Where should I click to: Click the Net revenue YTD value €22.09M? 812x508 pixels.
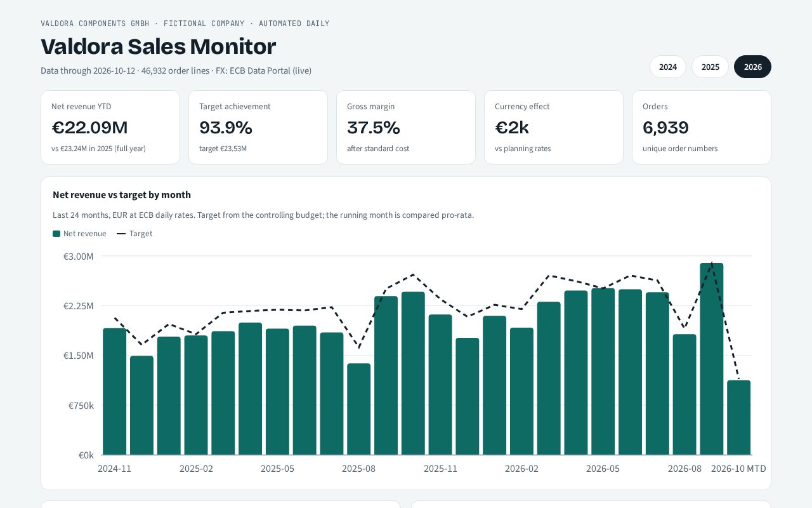[x=89, y=128]
